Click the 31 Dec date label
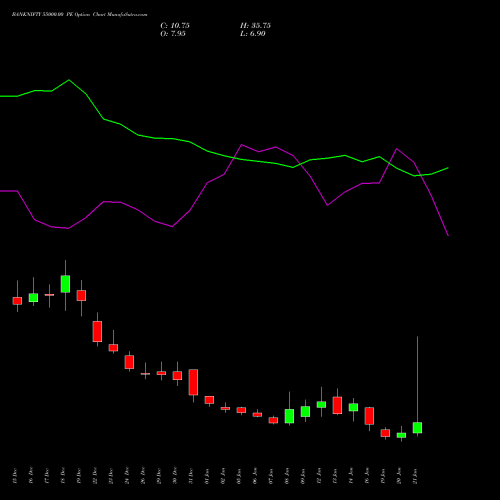This screenshot has width=500, height=500. tap(190, 476)
